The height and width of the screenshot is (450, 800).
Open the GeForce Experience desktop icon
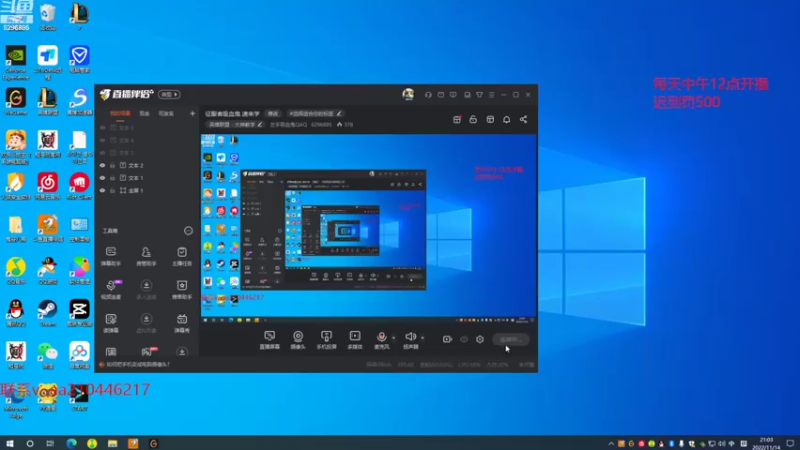pos(16,63)
